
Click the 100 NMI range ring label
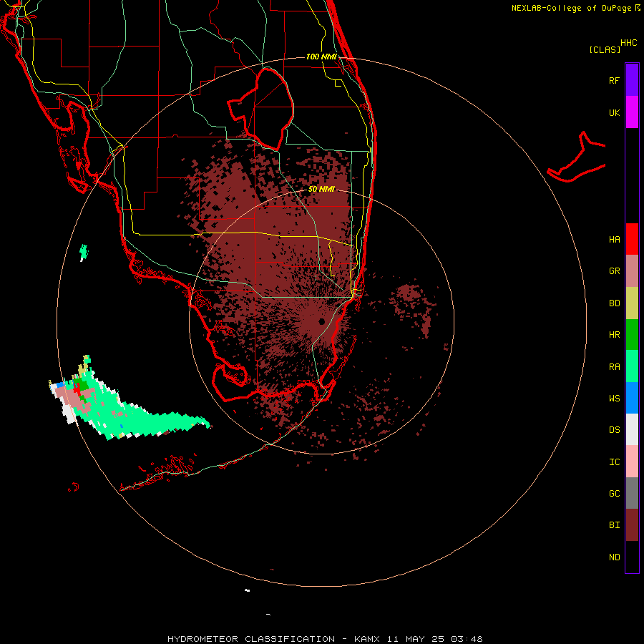[321, 57]
